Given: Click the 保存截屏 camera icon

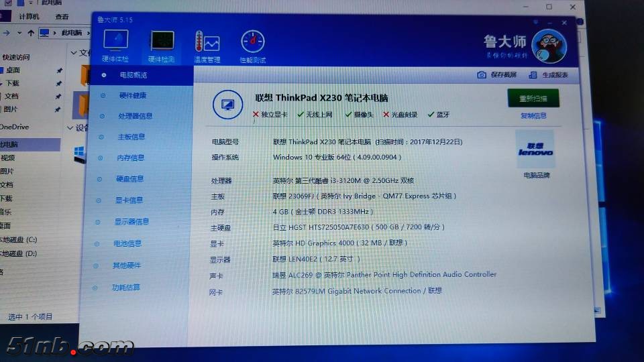Looking at the screenshot, I should pyautogui.click(x=482, y=74).
